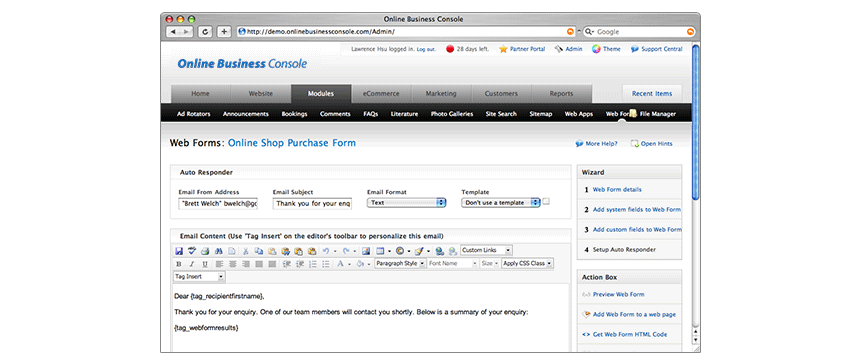Viewport: 860px width, 360px height.
Task: Insert a numbered list
Action: point(313,264)
